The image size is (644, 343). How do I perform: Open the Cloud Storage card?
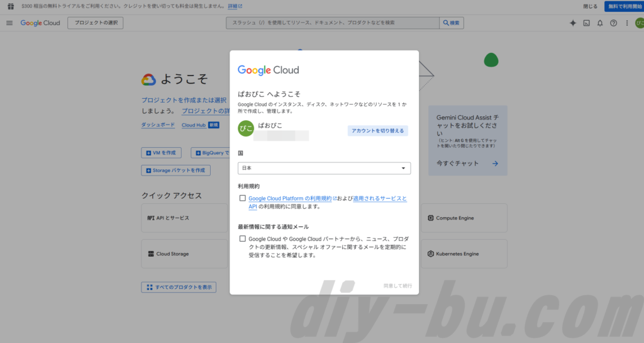(x=184, y=254)
